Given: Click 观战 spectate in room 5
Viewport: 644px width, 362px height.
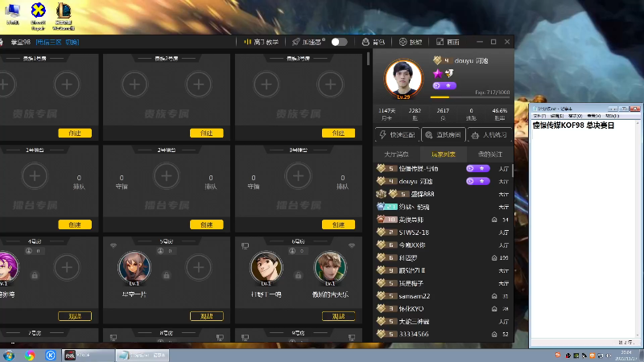Looking at the screenshot, I should pos(207,316).
